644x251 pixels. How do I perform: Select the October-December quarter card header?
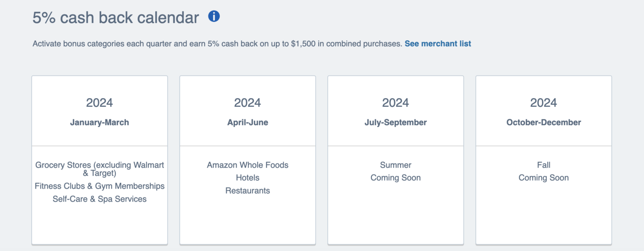pos(543,122)
